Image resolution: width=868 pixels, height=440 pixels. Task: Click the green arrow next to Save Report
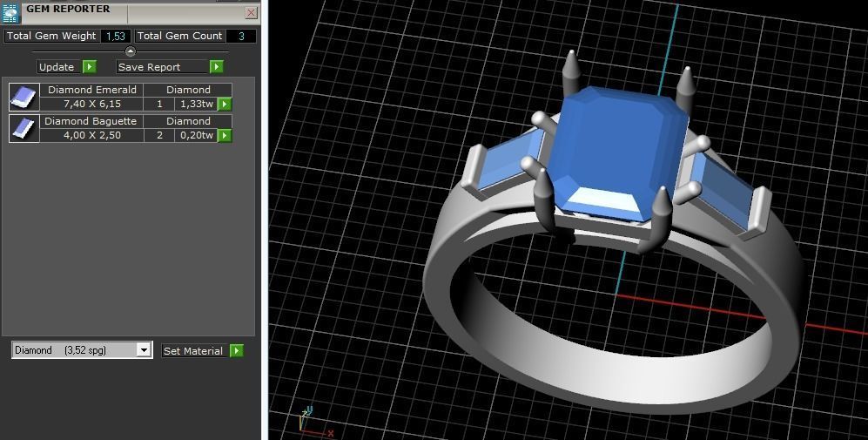(217, 67)
